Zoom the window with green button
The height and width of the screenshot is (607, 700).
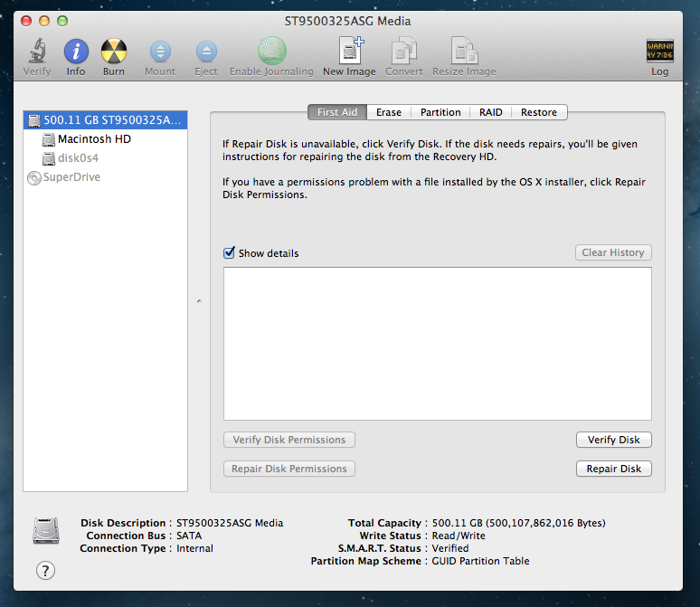point(62,21)
